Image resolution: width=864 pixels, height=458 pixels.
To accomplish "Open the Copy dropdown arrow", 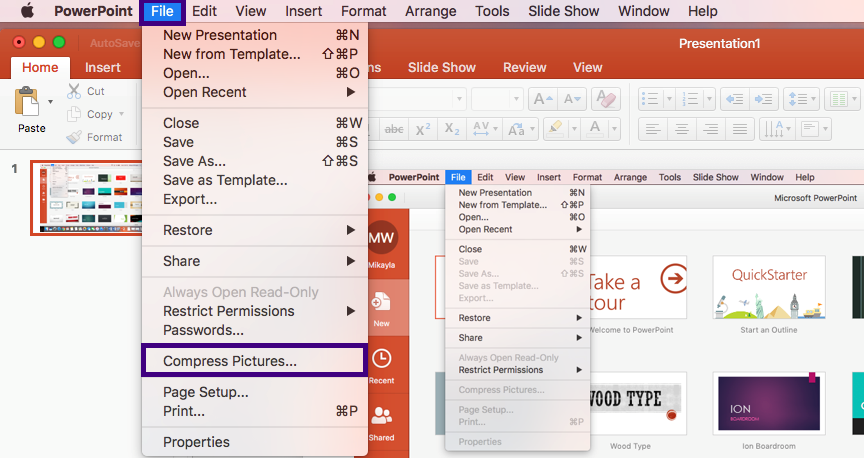I will click(x=121, y=114).
